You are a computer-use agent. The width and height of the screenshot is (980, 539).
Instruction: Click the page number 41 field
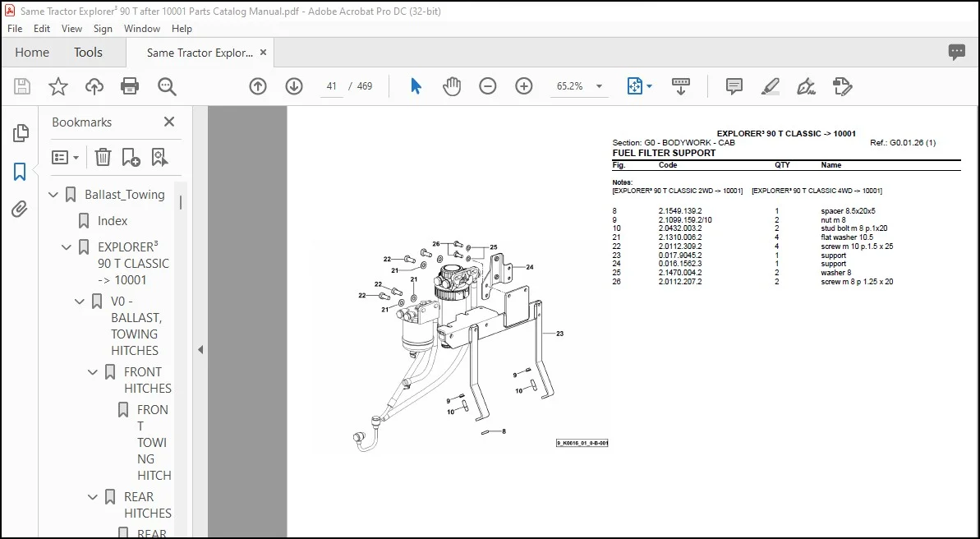coord(331,86)
